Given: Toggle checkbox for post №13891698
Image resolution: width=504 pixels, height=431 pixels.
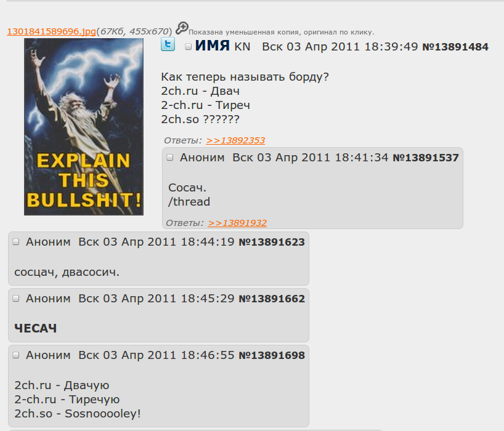Looking at the screenshot, I should (x=16, y=355).
